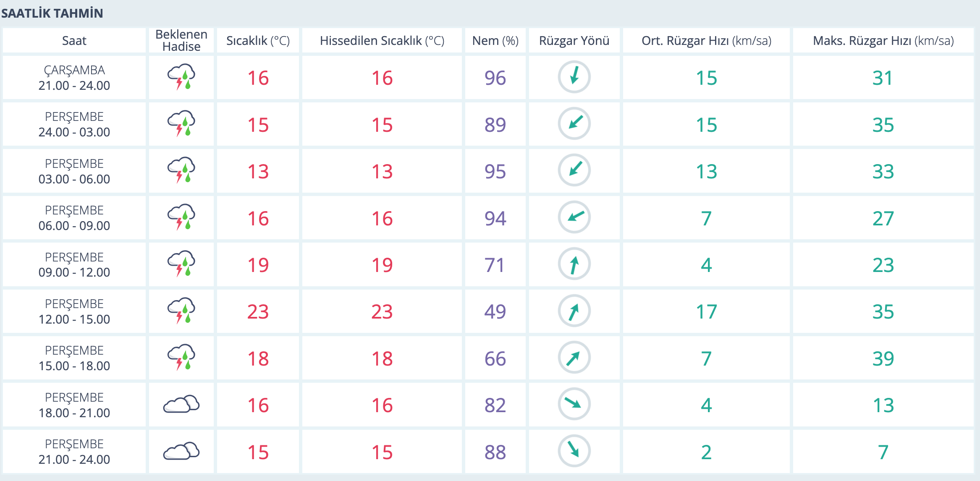
Task: Click thunderstorm icon for Perşembe 12.00 - 15.00
Action: 181,311
